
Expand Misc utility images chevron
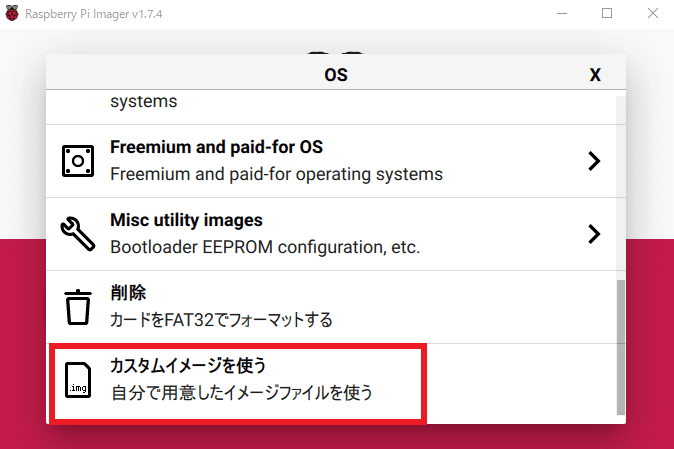pos(594,234)
